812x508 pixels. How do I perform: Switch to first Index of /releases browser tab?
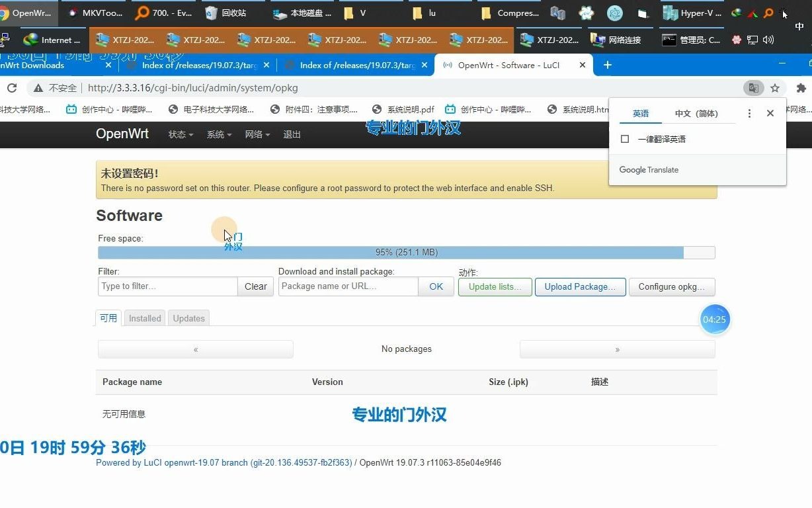coord(200,65)
